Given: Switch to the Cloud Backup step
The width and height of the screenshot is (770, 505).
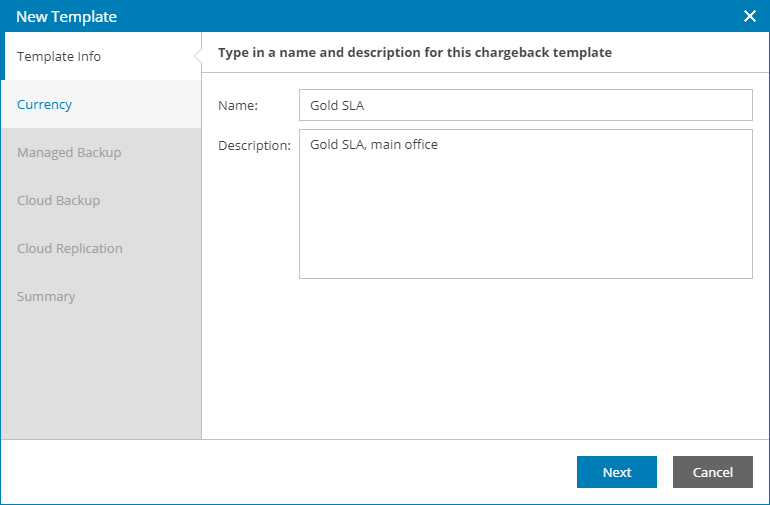Looking at the screenshot, I should point(58,200).
